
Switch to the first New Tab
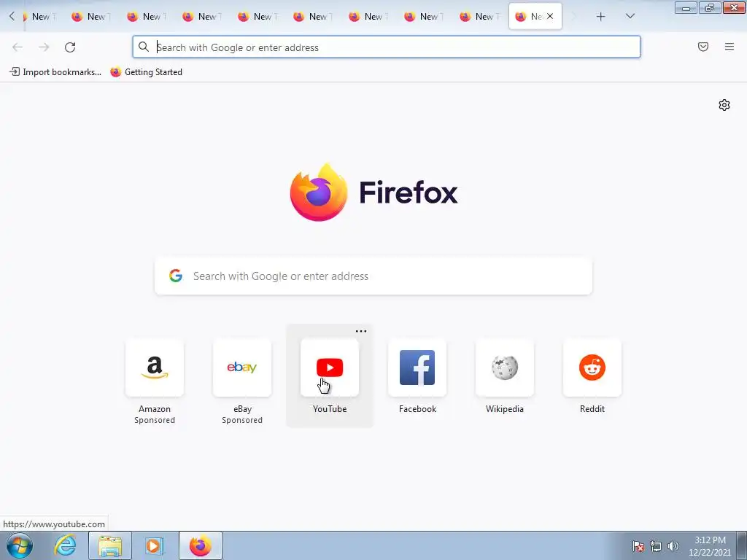[40, 17]
